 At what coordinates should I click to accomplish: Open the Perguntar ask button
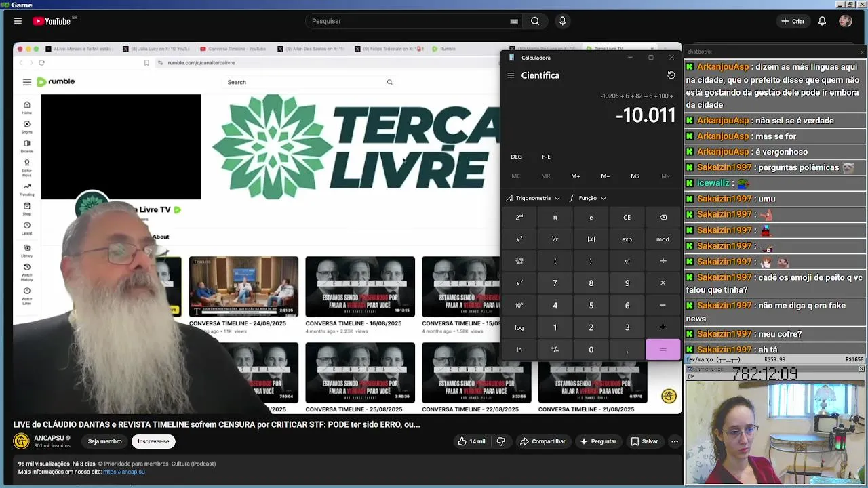(598, 441)
